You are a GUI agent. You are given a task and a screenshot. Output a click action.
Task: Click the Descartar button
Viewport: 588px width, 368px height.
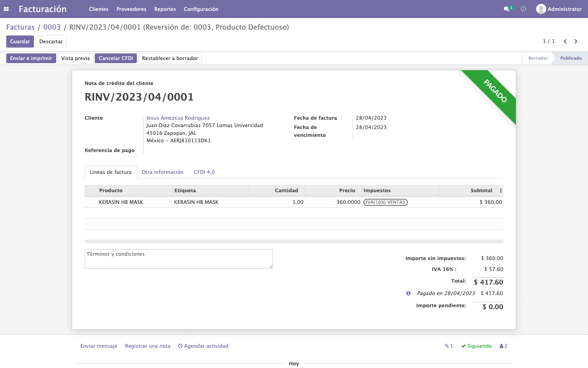51,41
